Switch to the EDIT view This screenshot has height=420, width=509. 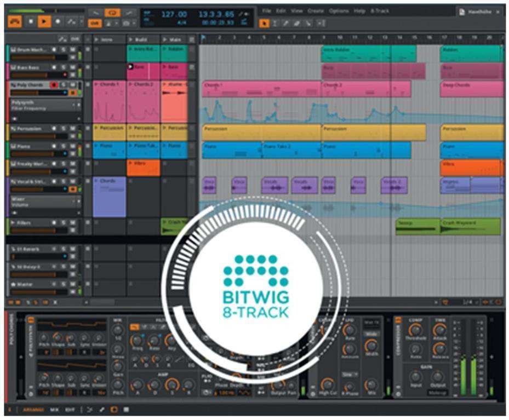70,410
